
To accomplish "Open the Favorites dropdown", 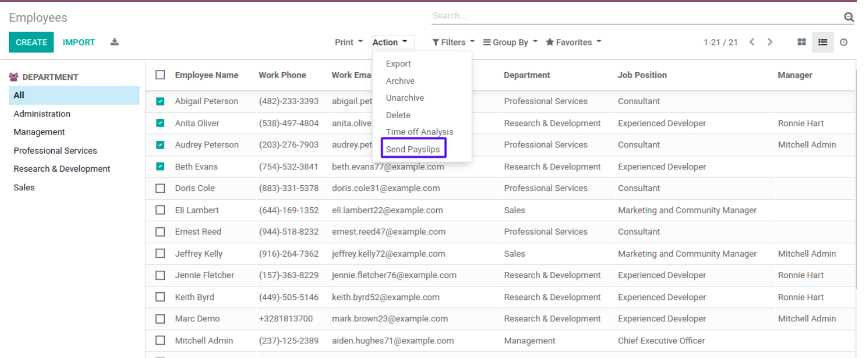I will pos(574,42).
